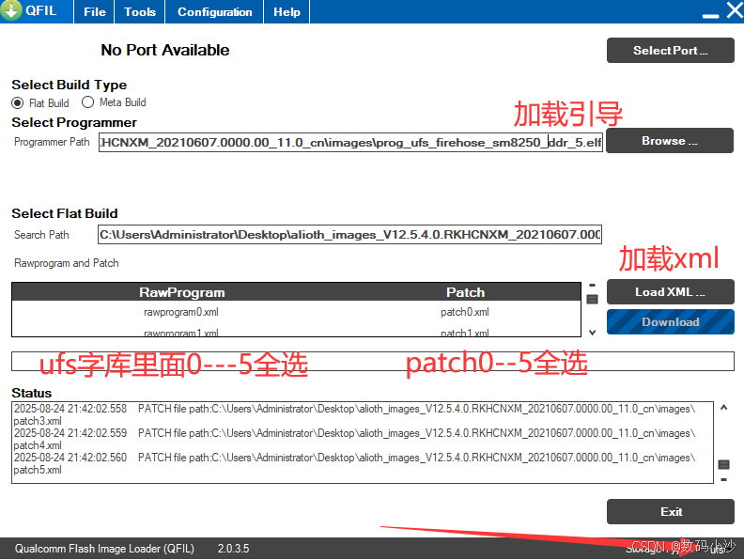This screenshot has width=744, height=560.
Task: Click the Load XML button
Action: coord(670,292)
